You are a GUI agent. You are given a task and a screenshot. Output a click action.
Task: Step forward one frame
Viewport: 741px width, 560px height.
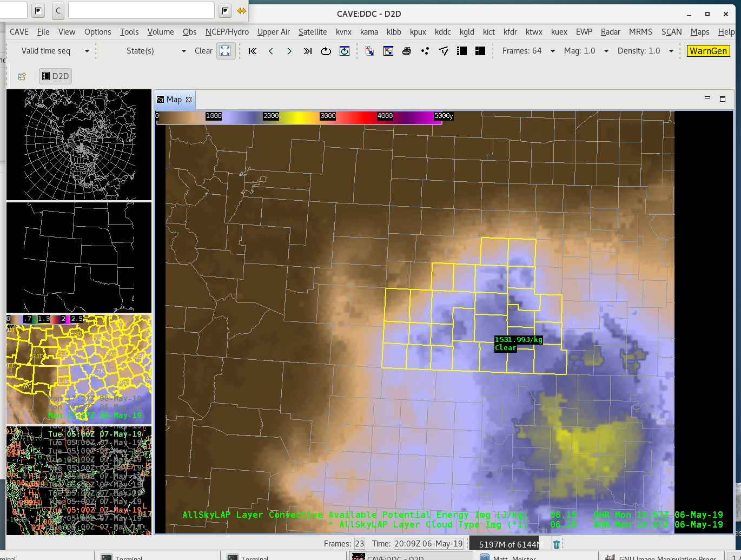[289, 51]
